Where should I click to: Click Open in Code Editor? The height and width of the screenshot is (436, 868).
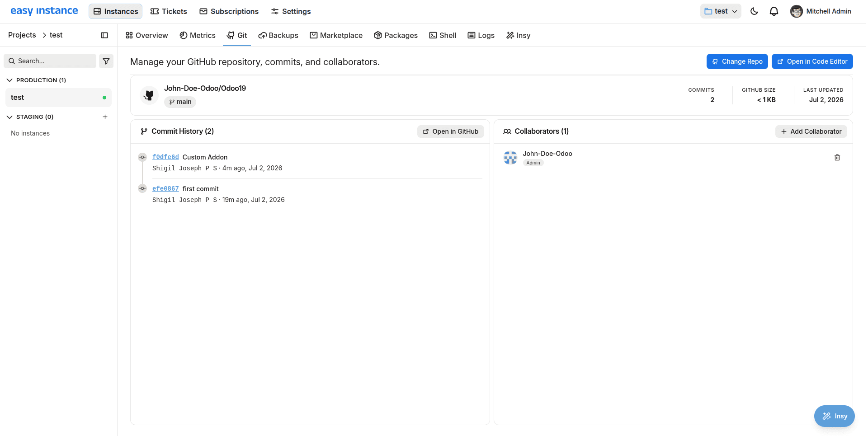click(812, 61)
